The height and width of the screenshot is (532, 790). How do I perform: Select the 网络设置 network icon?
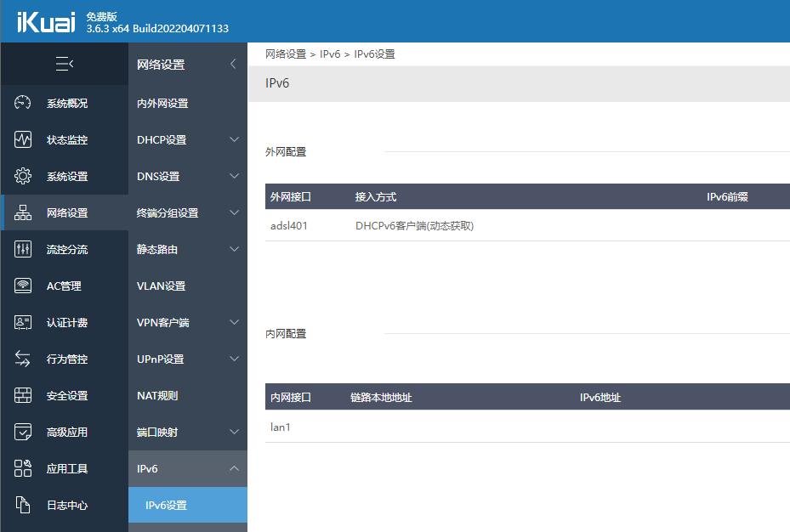24,212
